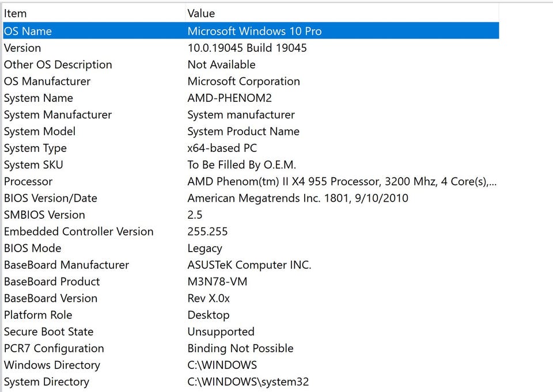The image size is (553, 392).
Task: Select the BIOS Mode row
Action: tap(32, 248)
